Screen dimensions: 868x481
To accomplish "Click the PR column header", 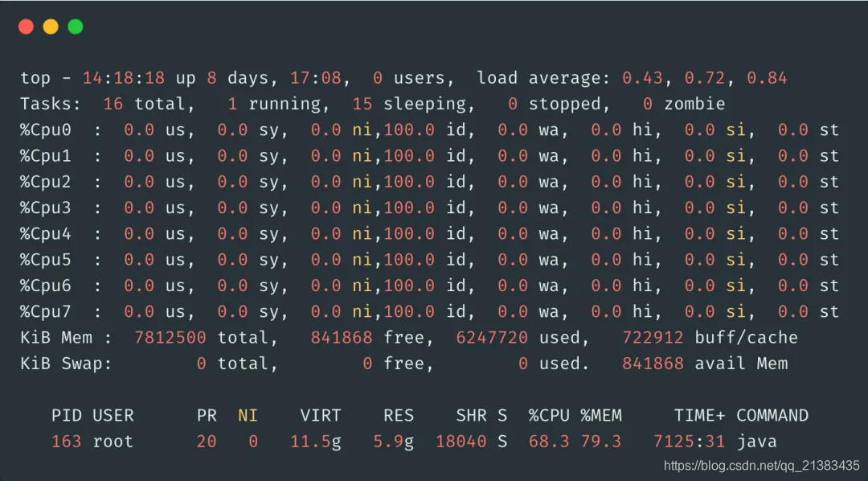I will 207,416.
